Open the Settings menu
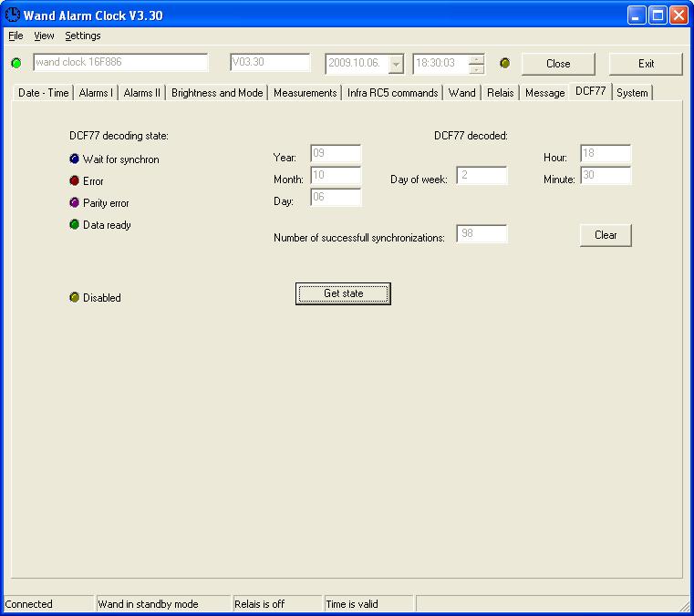Screen dimensions: 694x616 pyautogui.click(x=83, y=36)
